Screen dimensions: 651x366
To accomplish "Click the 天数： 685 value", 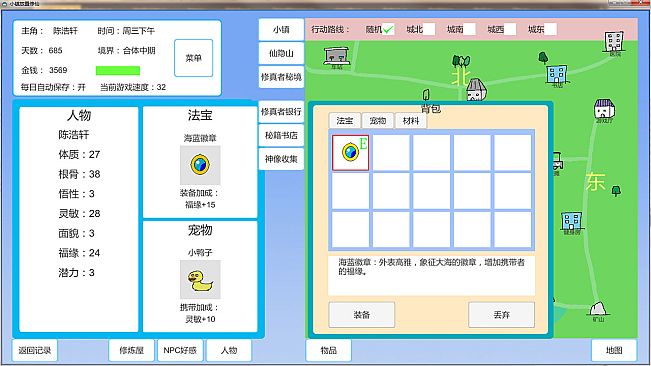I will 42,51.
